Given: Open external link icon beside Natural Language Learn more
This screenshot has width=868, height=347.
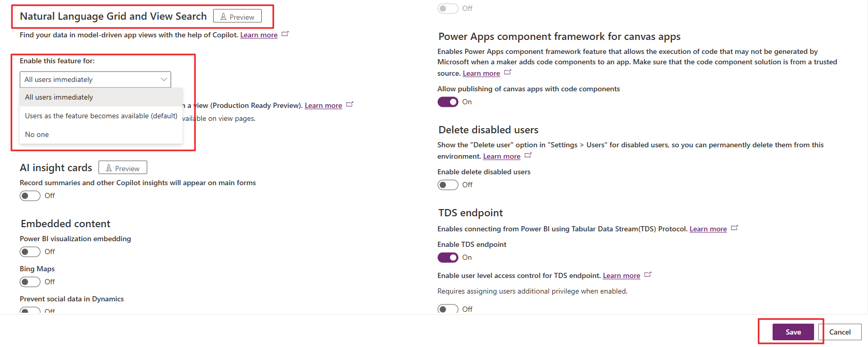Looking at the screenshot, I should 285,34.
